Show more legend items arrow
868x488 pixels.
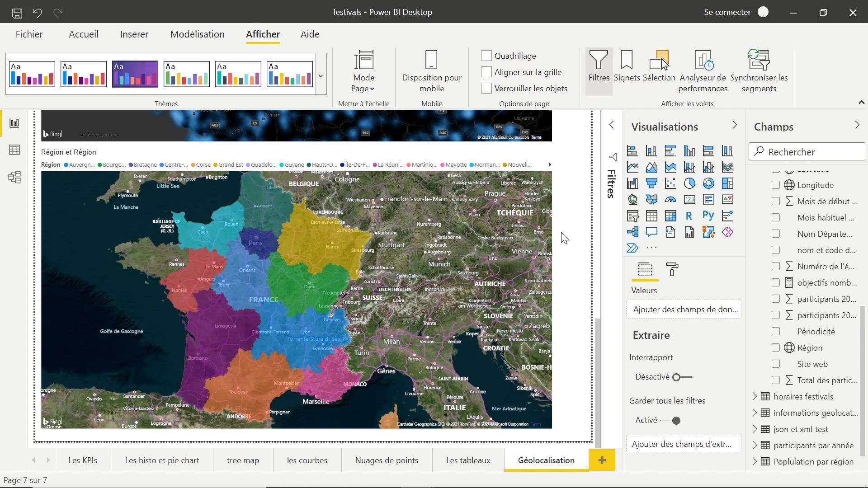[550, 165]
